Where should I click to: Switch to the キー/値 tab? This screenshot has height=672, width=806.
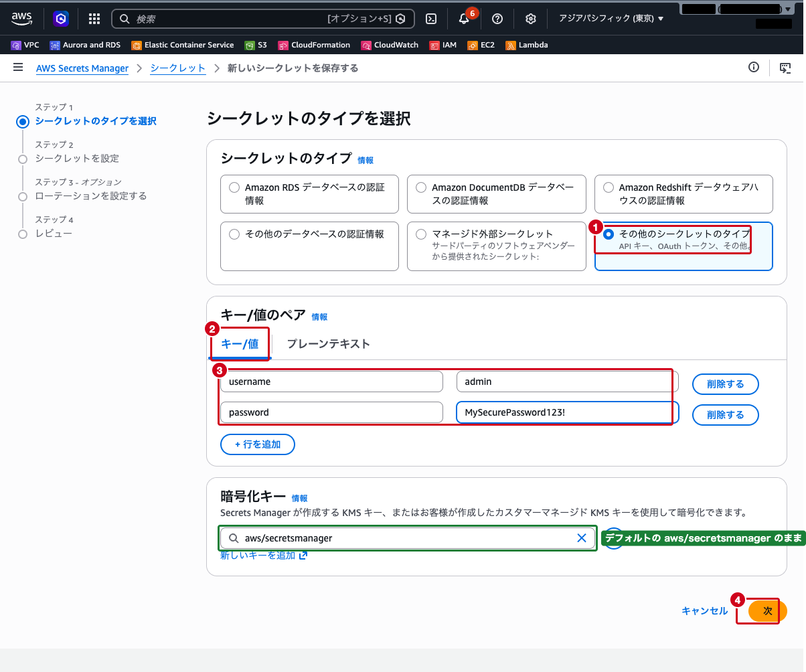240,344
